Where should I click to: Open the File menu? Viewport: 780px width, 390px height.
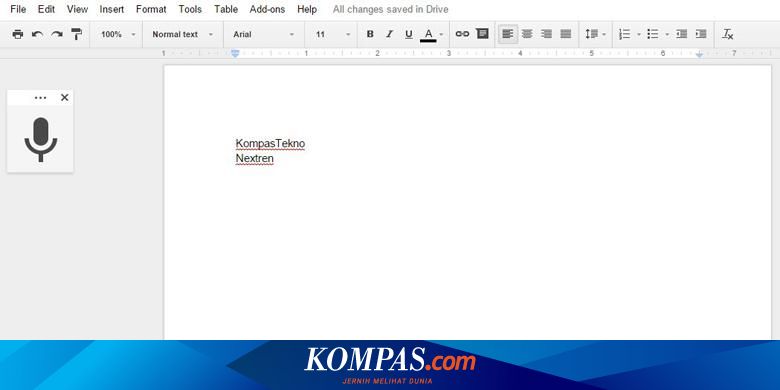(18, 9)
